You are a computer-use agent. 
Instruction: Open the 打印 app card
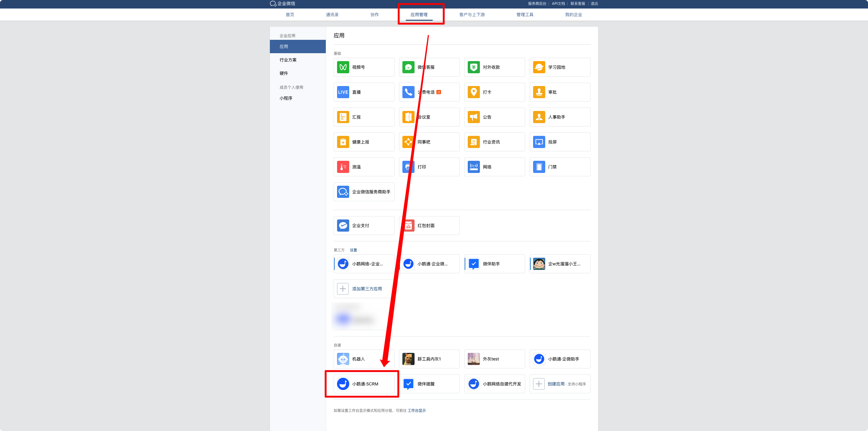coord(429,167)
